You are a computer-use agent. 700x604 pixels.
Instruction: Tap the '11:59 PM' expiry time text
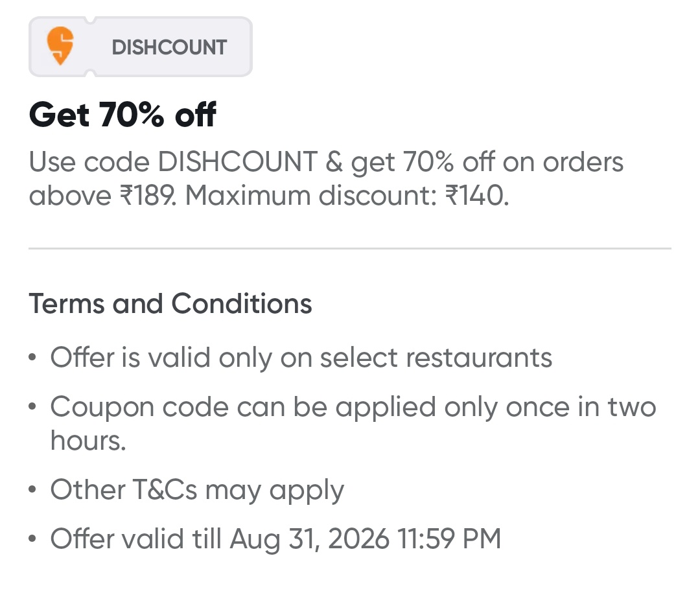[x=449, y=539]
